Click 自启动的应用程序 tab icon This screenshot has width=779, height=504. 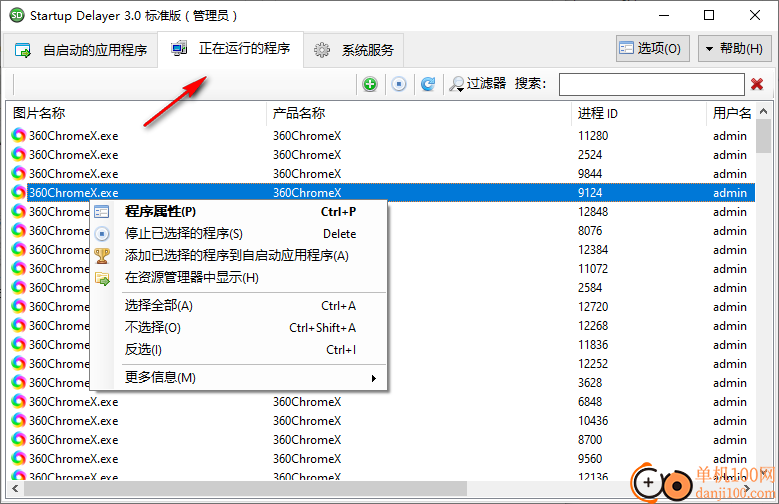23,50
